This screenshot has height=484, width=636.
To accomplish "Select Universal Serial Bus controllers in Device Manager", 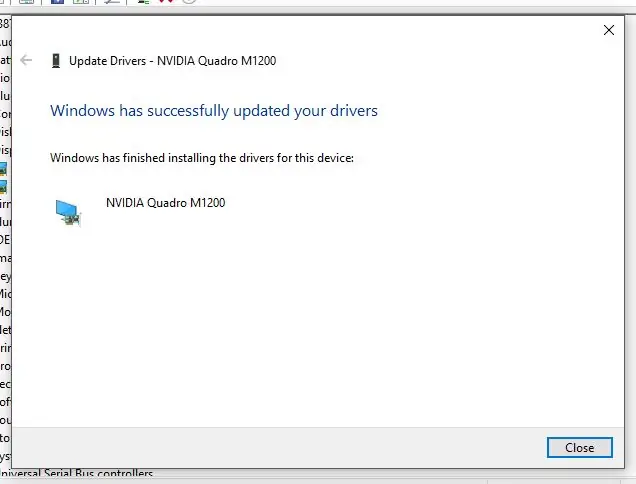I will 76,473.
